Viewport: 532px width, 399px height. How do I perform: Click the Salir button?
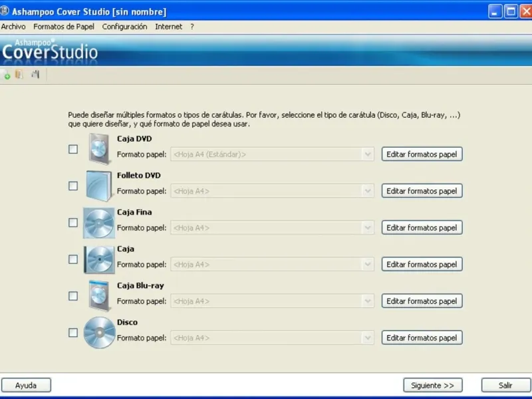tap(505, 386)
